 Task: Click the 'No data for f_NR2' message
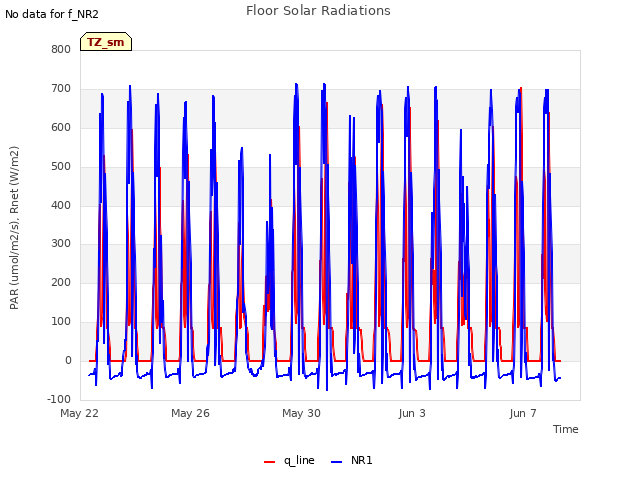coord(52,14)
